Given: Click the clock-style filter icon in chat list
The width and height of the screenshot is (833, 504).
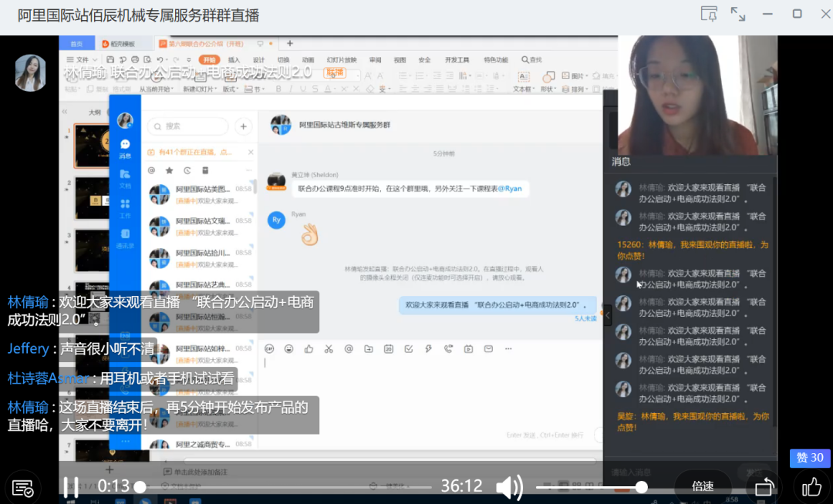Looking at the screenshot, I should (187, 170).
